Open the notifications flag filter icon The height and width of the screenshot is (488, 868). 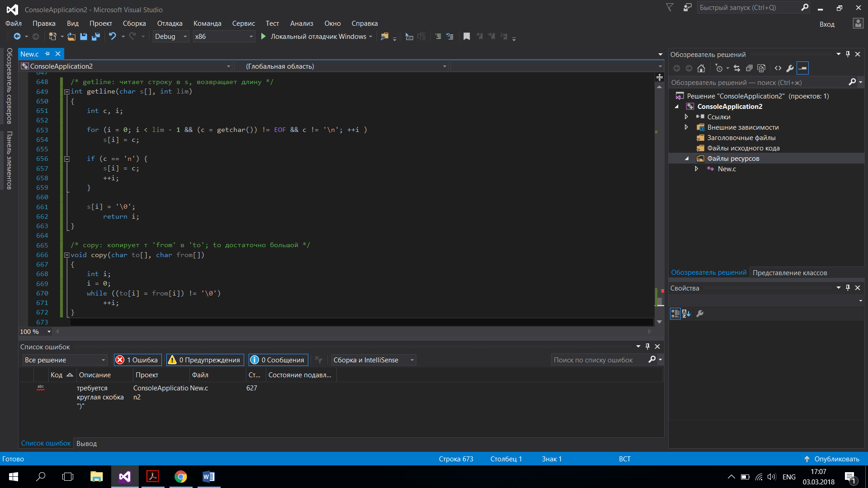[670, 8]
